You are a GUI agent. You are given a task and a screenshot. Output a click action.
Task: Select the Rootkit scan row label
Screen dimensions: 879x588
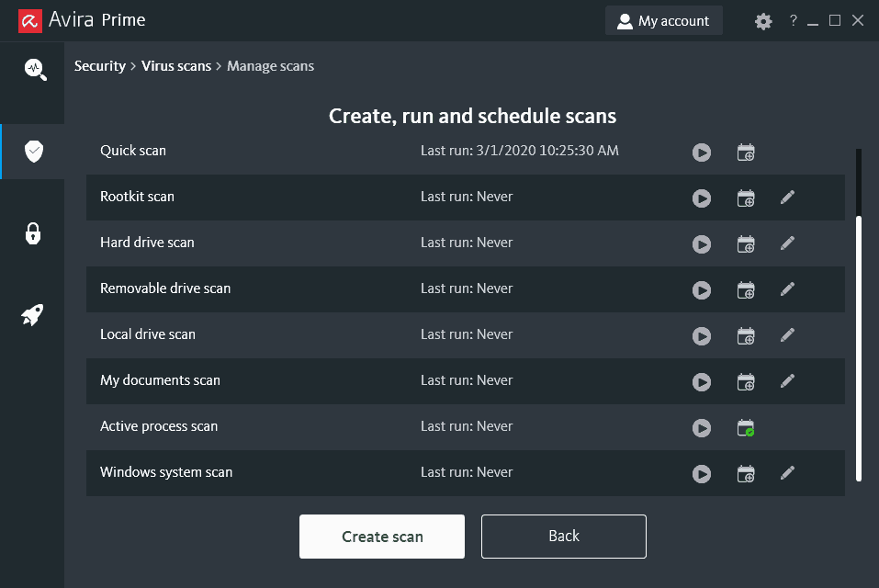pos(137,197)
